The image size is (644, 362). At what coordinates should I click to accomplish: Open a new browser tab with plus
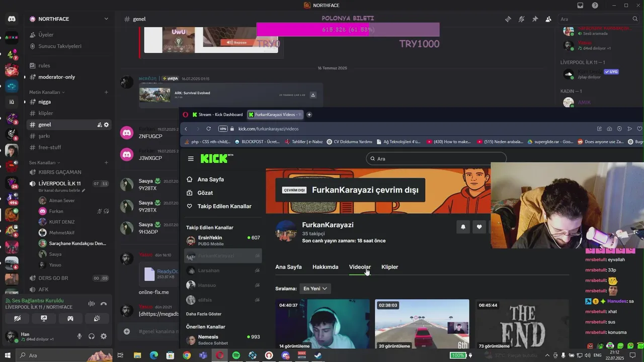pos(309,115)
